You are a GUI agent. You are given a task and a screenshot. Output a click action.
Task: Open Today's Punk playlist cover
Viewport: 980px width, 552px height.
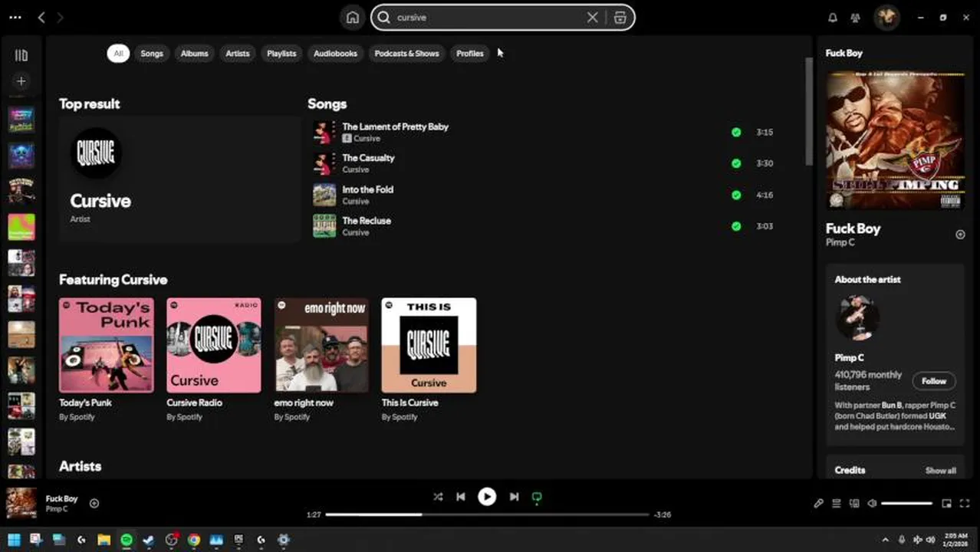click(107, 345)
